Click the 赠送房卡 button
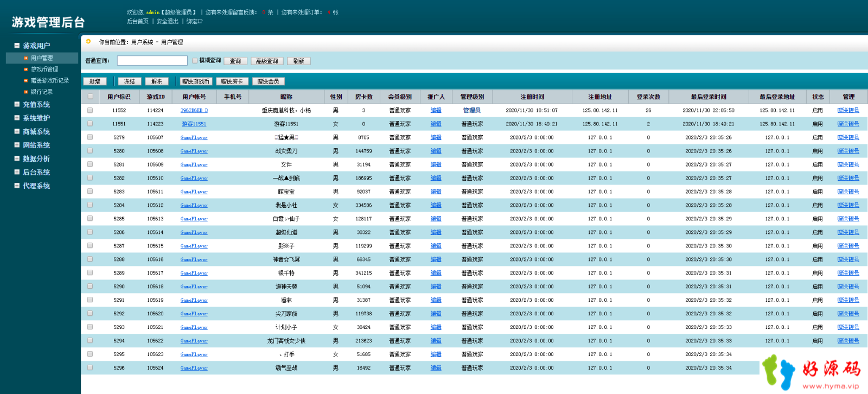This screenshot has width=868, height=394. pos(232,81)
